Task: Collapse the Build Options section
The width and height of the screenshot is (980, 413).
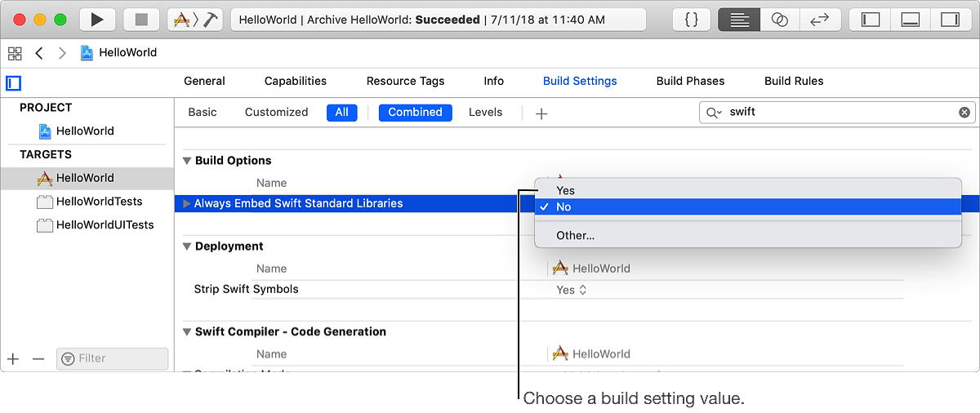Action: coord(187,161)
